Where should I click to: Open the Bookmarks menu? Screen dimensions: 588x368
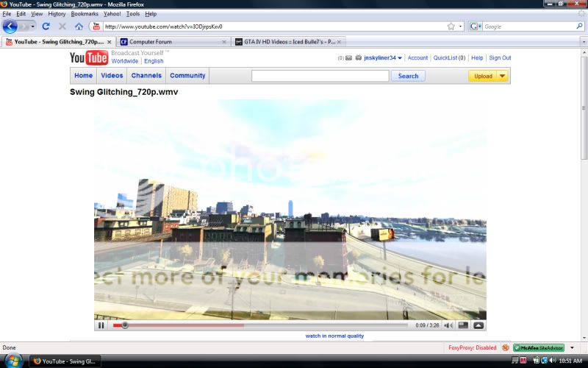tap(84, 14)
